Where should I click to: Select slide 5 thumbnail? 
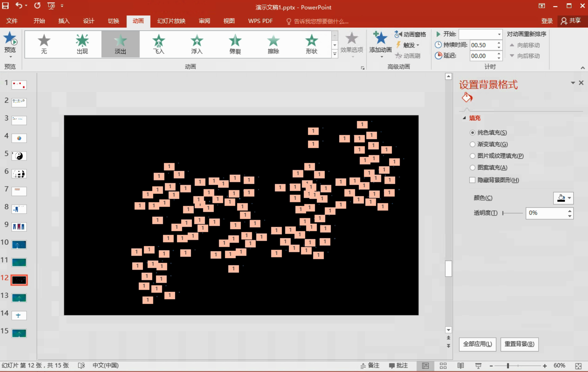point(19,156)
